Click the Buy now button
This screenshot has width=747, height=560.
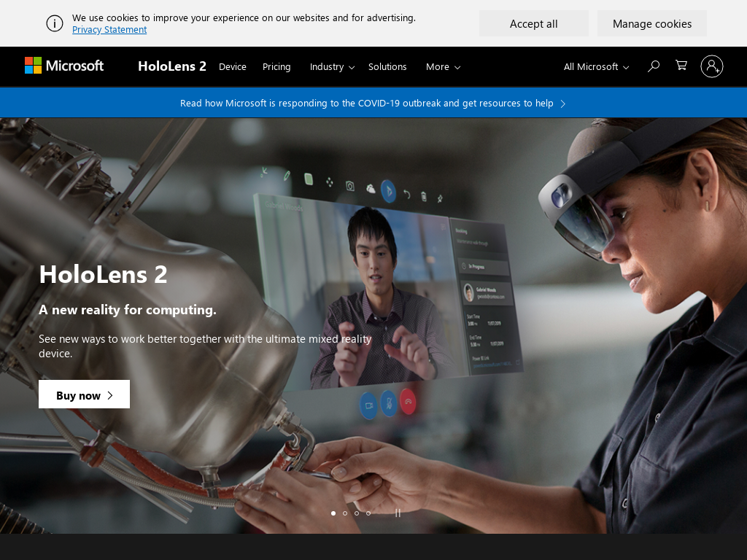(x=85, y=394)
